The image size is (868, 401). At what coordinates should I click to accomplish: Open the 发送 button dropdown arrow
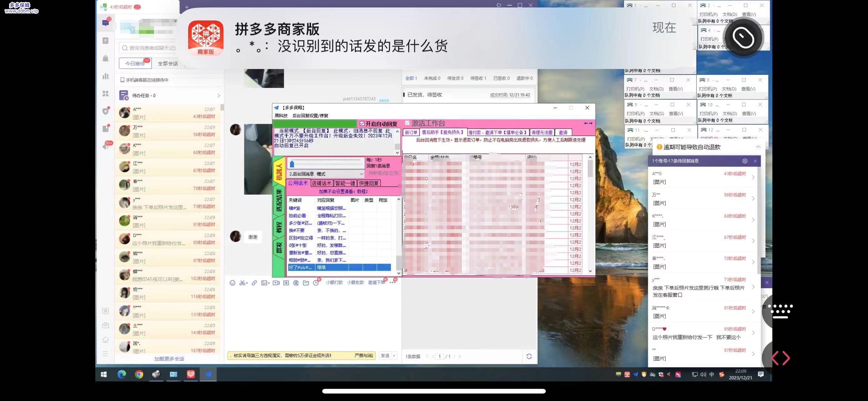[394, 356]
